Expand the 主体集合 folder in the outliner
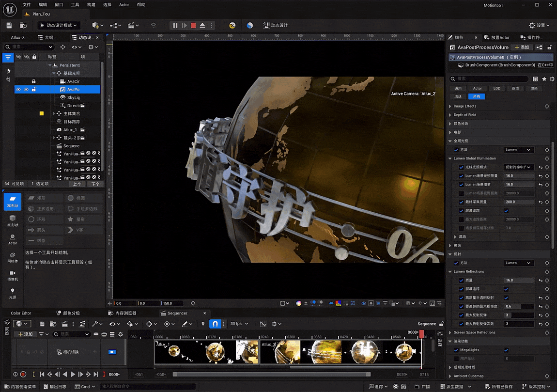The height and width of the screenshot is (392, 557). coord(54,114)
